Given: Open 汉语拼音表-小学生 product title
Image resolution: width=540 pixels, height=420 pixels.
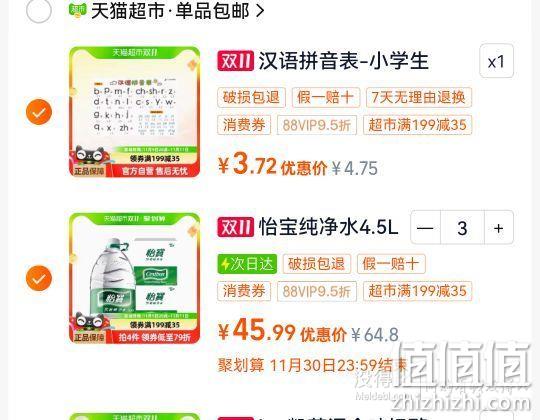Looking at the screenshot, I should tap(343, 61).
